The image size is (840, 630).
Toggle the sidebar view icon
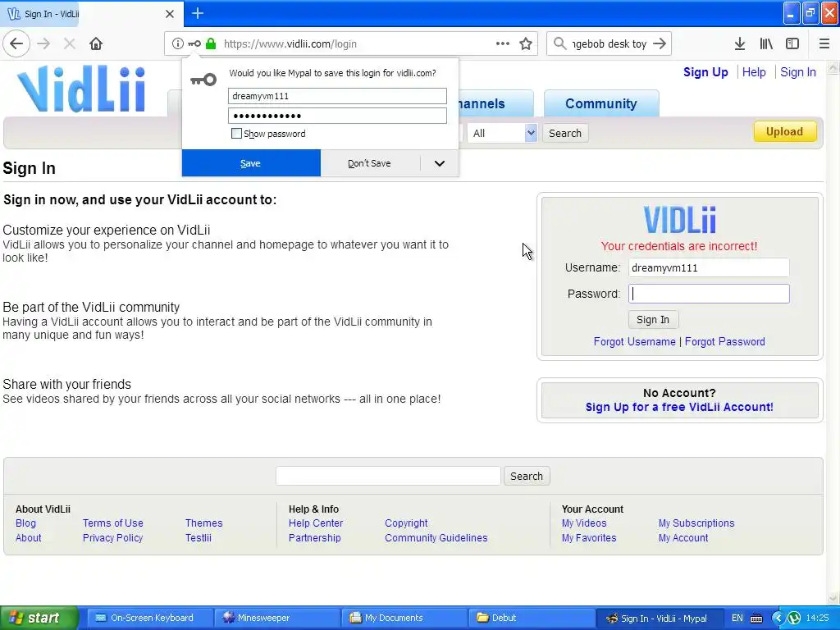coord(792,44)
